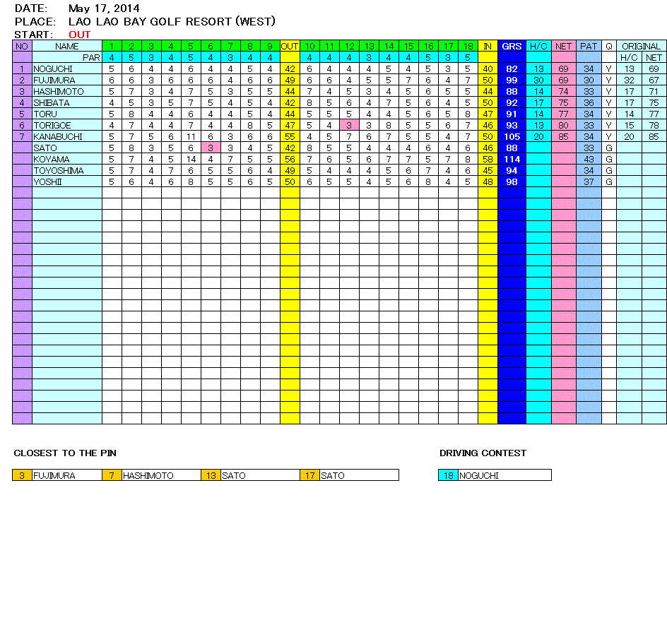Select the NAME column header
The height and width of the screenshot is (644, 667).
point(66,47)
